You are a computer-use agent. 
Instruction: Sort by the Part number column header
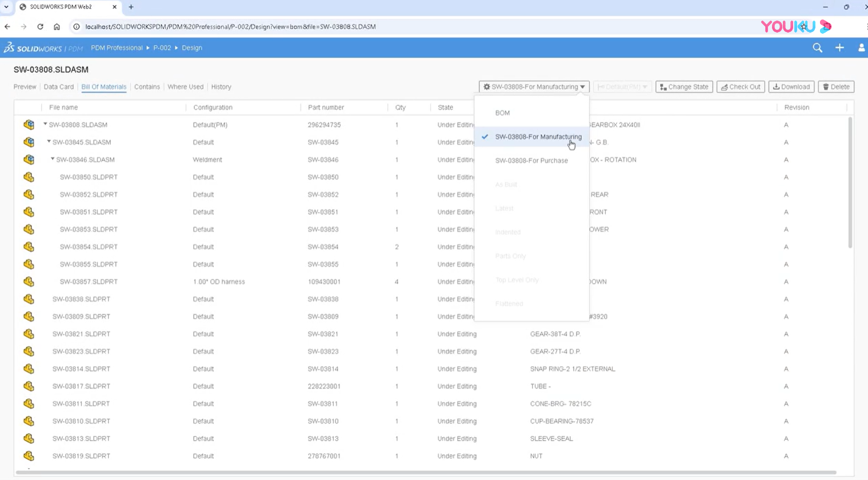click(x=326, y=107)
